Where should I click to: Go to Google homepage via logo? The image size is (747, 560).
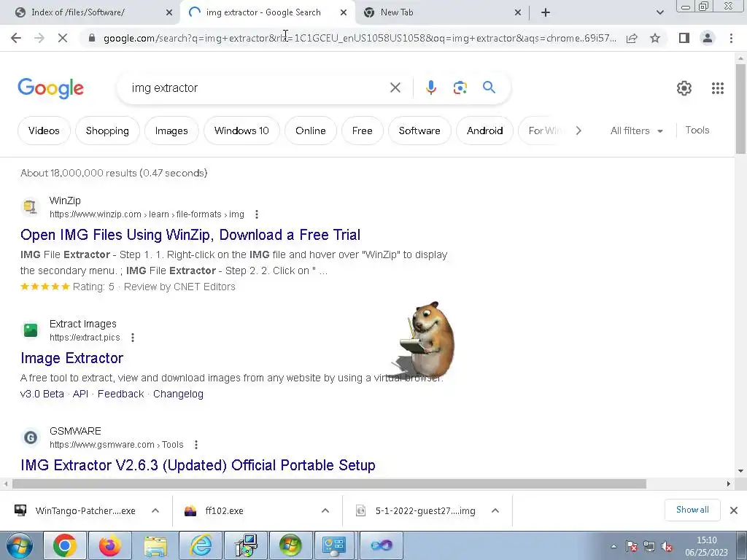click(50, 88)
